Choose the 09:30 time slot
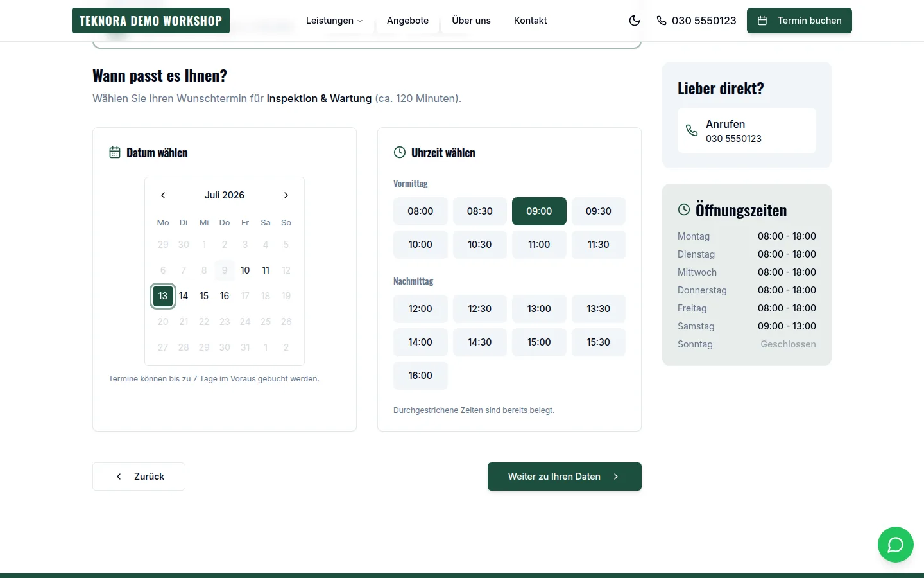 599,211
